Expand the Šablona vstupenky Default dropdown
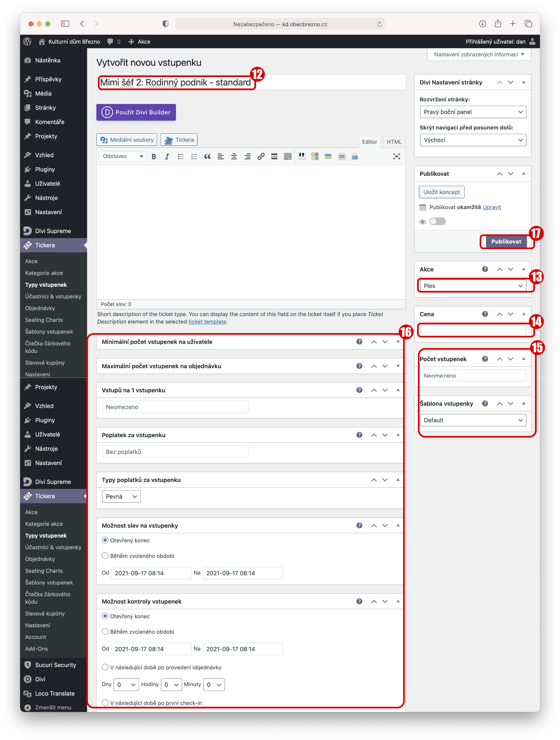The height and width of the screenshot is (740, 560). [x=472, y=420]
